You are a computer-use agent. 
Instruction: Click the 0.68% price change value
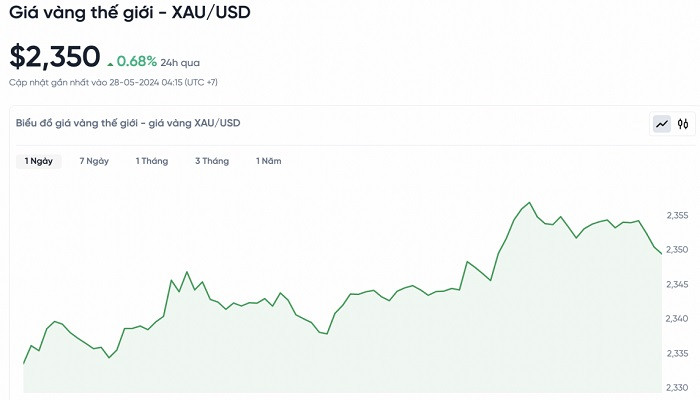(x=137, y=60)
